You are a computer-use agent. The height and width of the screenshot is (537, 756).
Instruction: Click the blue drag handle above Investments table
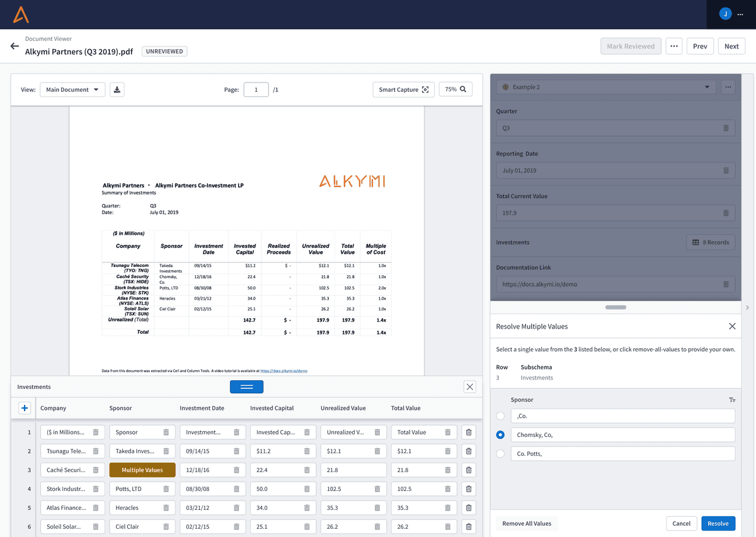pyautogui.click(x=246, y=387)
